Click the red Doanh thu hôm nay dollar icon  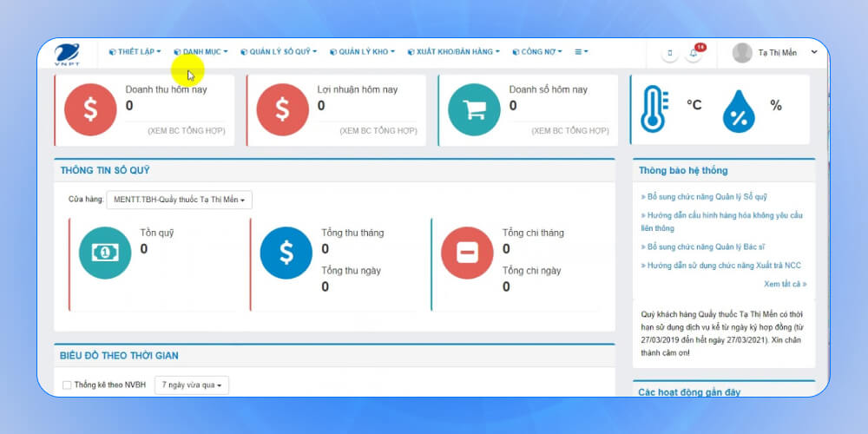(90, 109)
